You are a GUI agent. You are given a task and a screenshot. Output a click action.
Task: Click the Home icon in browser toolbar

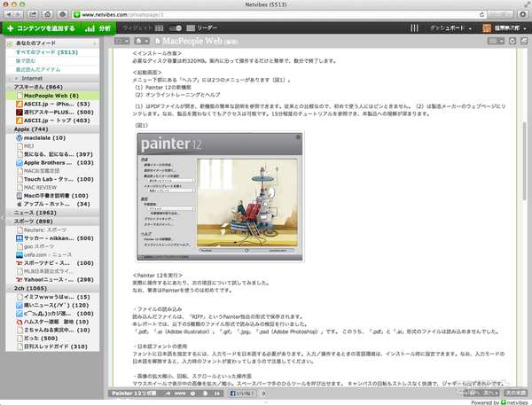[48, 14]
